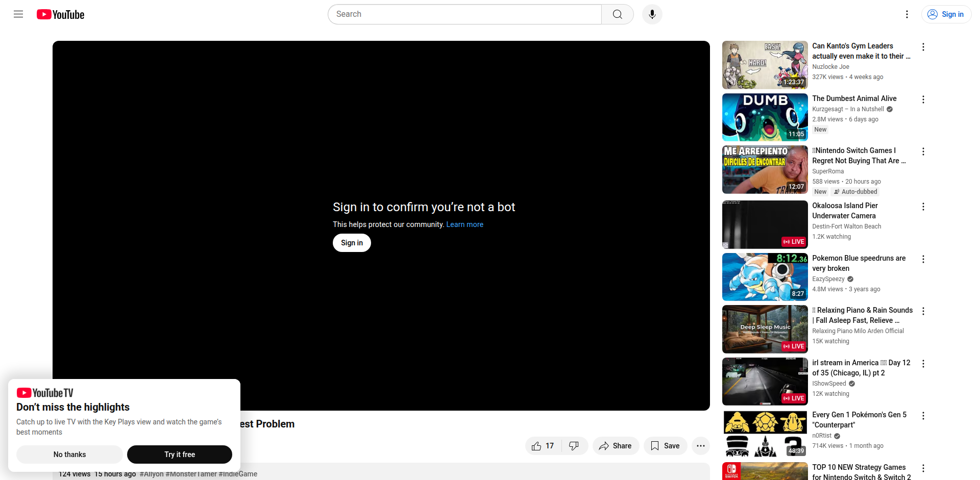Viewport: 980px width, 480px height.
Task: Open options for The Dumbest Animal Alive
Action: [x=923, y=99]
